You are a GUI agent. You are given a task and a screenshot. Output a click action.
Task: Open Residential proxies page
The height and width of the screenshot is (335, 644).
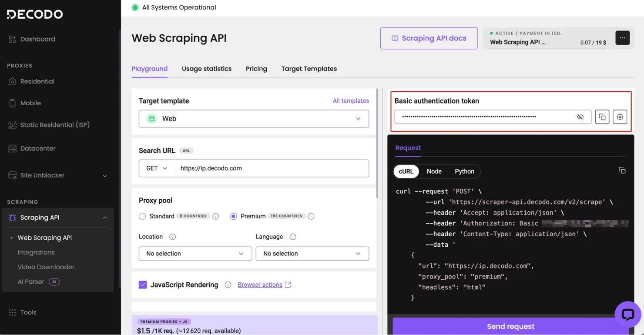37,81
